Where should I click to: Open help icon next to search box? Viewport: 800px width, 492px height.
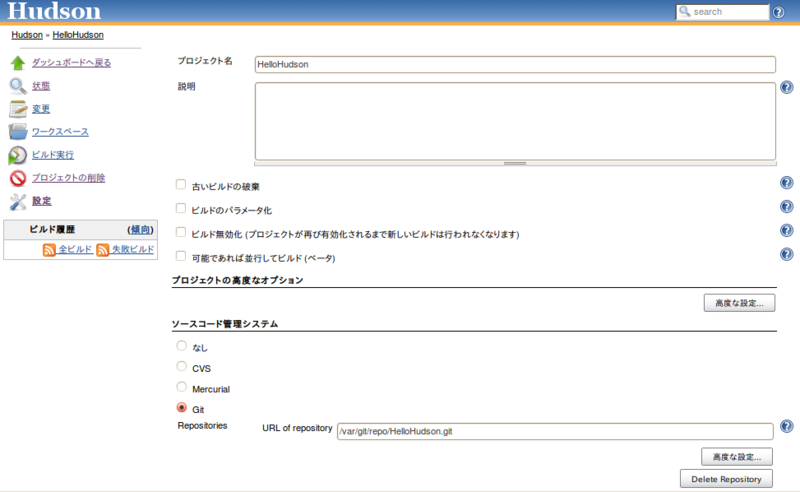pyautogui.click(x=779, y=12)
